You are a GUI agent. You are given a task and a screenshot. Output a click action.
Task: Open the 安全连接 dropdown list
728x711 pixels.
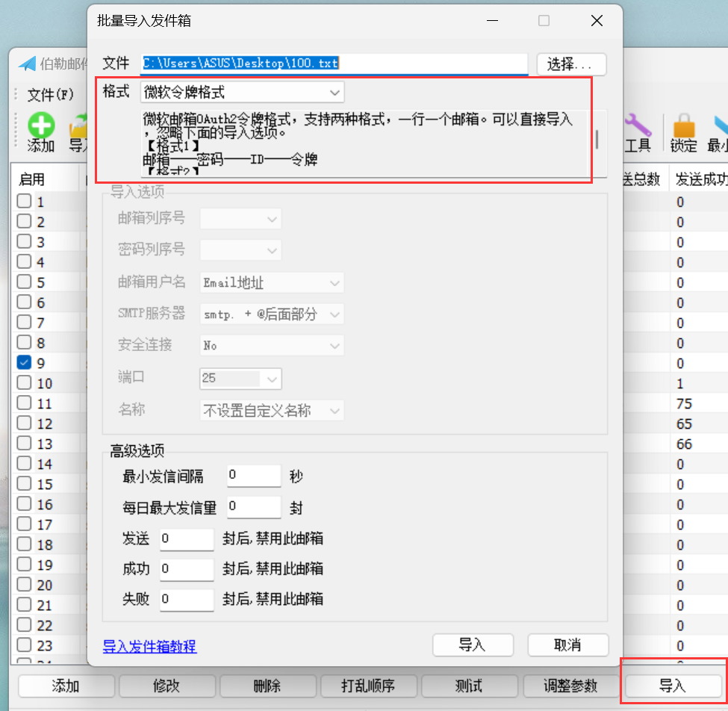click(272, 347)
